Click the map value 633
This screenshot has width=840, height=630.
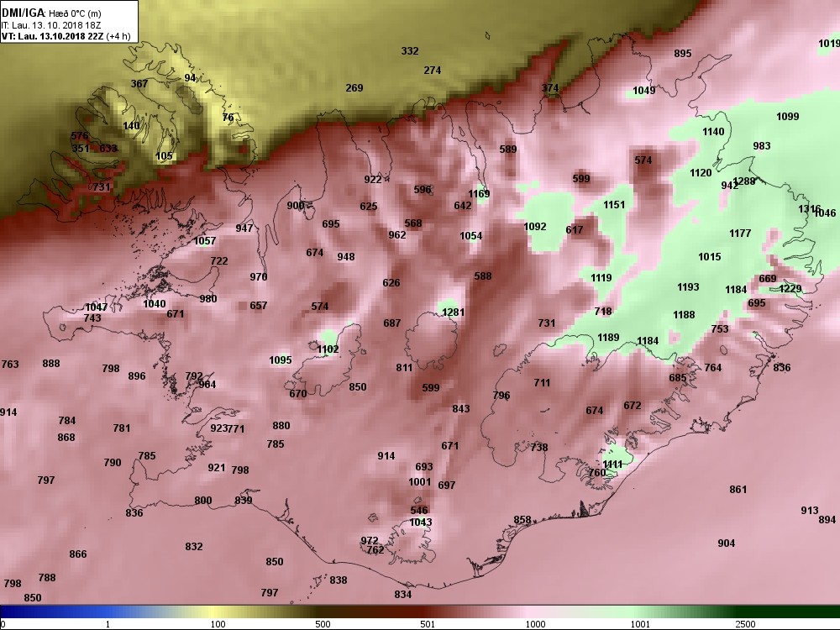click(x=108, y=149)
